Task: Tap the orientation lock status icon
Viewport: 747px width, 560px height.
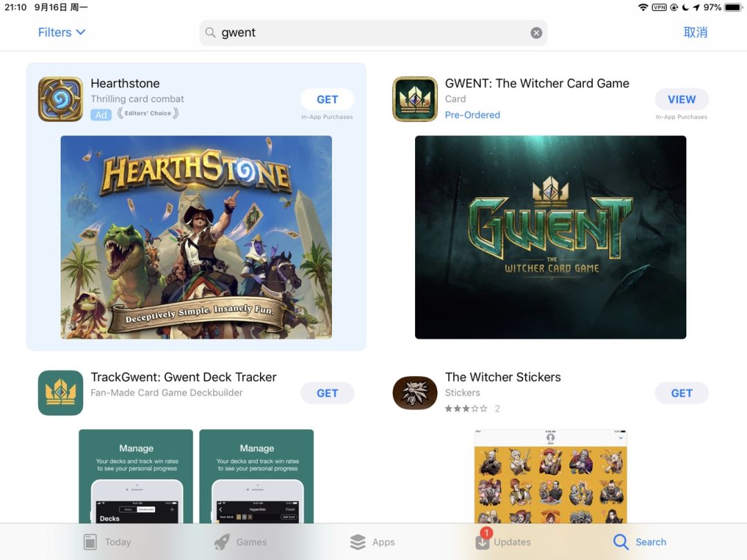Action: [x=674, y=7]
